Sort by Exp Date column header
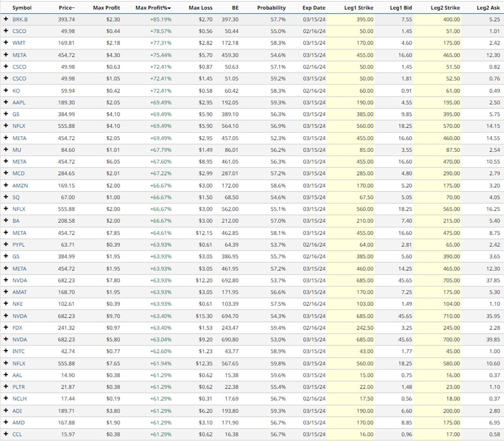The height and width of the screenshot is (441, 504). coord(314,8)
